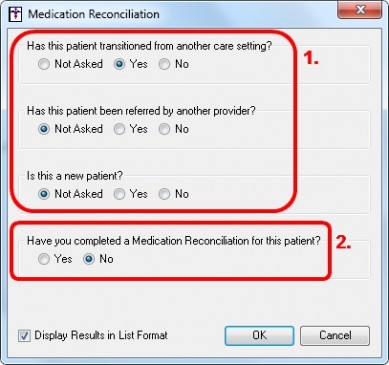
Task: Toggle the Display Results in List Format checkbox
Action: (x=24, y=336)
